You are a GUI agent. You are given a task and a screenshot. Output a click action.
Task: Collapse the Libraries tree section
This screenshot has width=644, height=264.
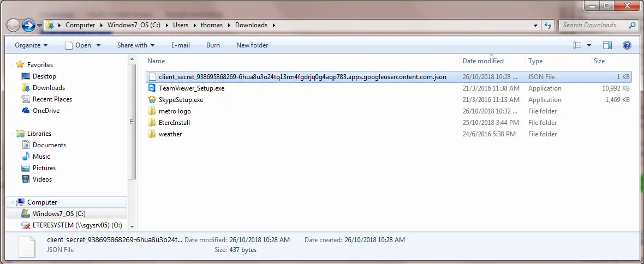tap(13, 134)
